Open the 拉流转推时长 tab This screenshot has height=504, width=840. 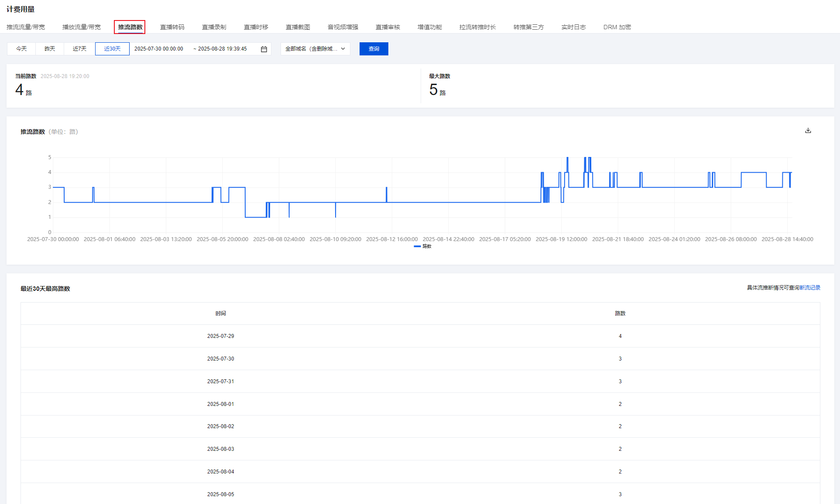(478, 27)
